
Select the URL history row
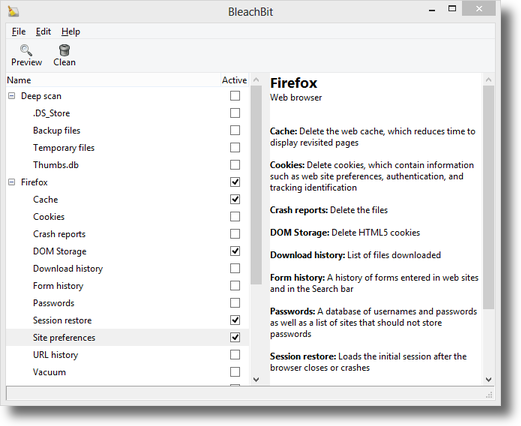(x=127, y=355)
